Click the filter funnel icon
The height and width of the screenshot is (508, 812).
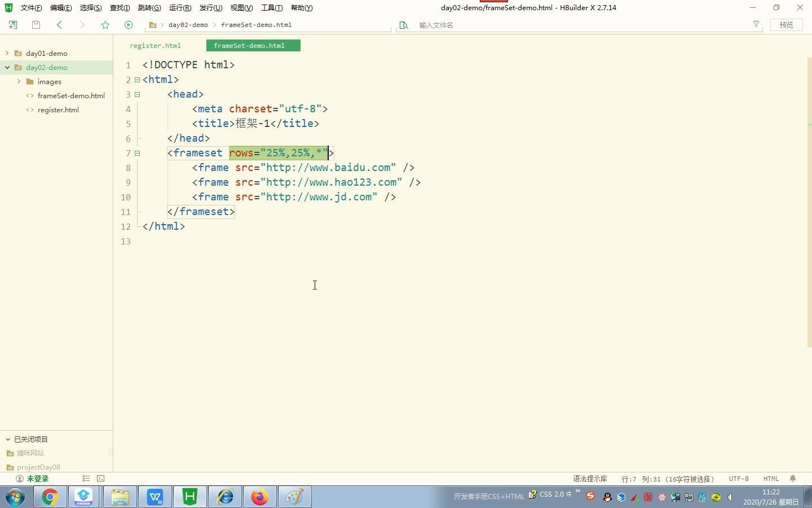pyautogui.click(x=756, y=24)
